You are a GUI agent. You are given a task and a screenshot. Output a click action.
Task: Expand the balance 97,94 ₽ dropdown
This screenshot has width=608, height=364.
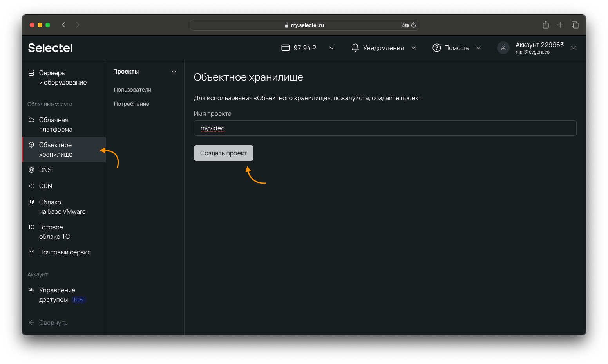tap(332, 48)
